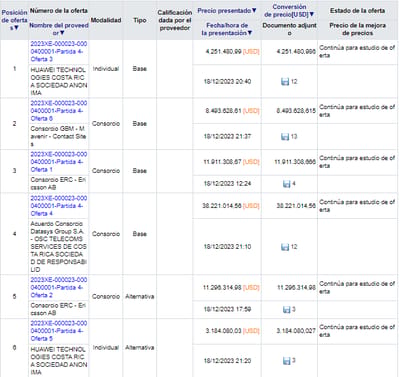Open offer link Partida 4-Oferta 2
Viewport: 400px width, 377px height.
(x=59, y=287)
